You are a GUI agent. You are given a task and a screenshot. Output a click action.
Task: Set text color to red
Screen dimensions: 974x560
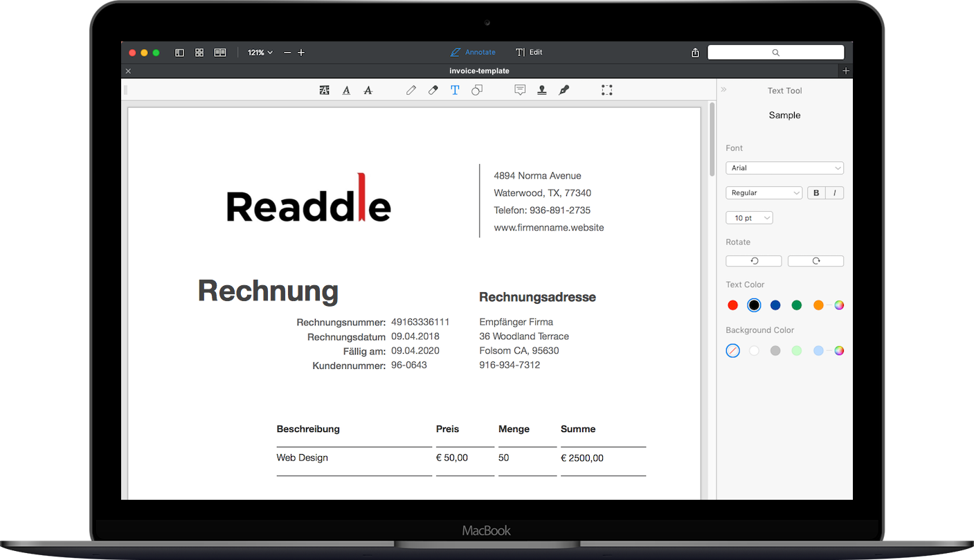pyautogui.click(x=733, y=305)
